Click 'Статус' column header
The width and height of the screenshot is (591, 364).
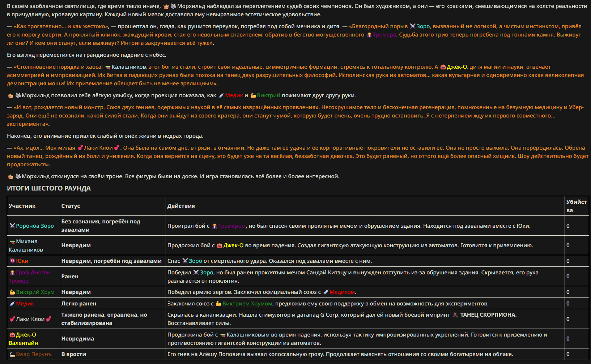(71, 206)
